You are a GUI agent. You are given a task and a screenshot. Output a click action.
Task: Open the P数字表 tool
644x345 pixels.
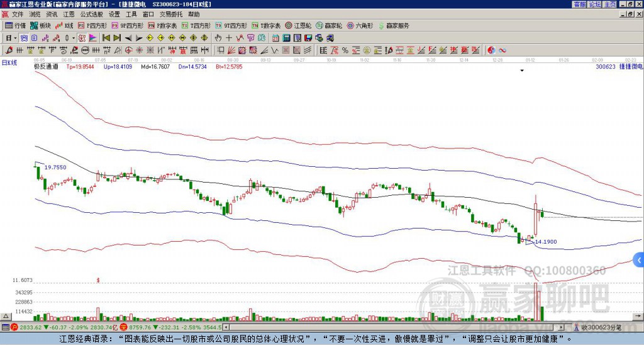point(163,25)
